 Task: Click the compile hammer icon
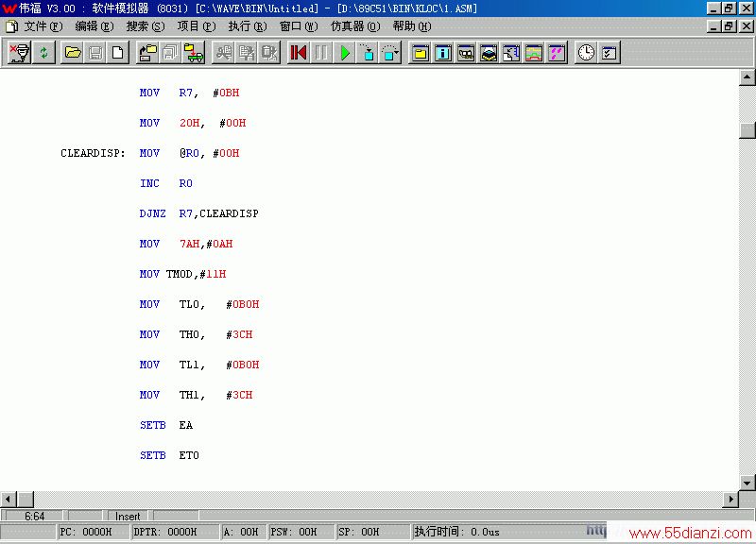coord(223,53)
